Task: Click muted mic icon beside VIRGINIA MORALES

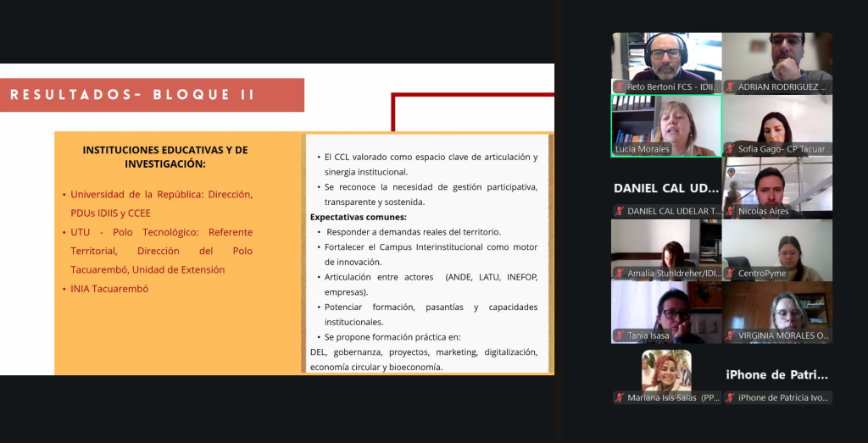Action: 730,335
